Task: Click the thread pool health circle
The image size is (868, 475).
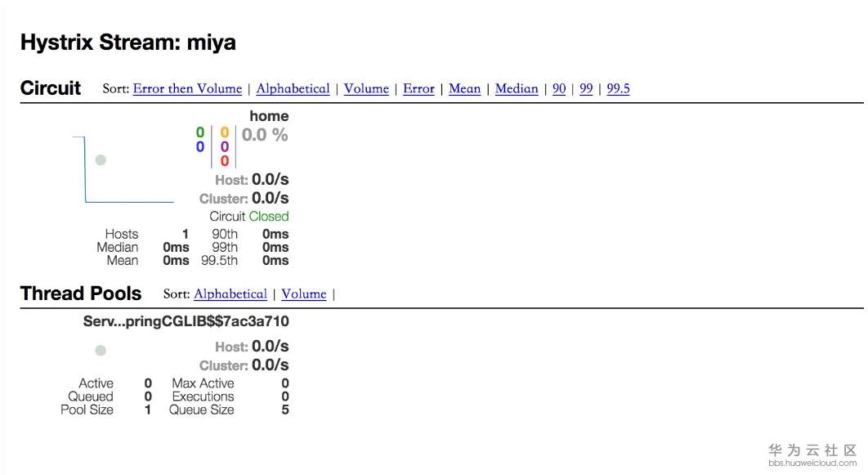Action: pyautogui.click(x=101, y=351)
